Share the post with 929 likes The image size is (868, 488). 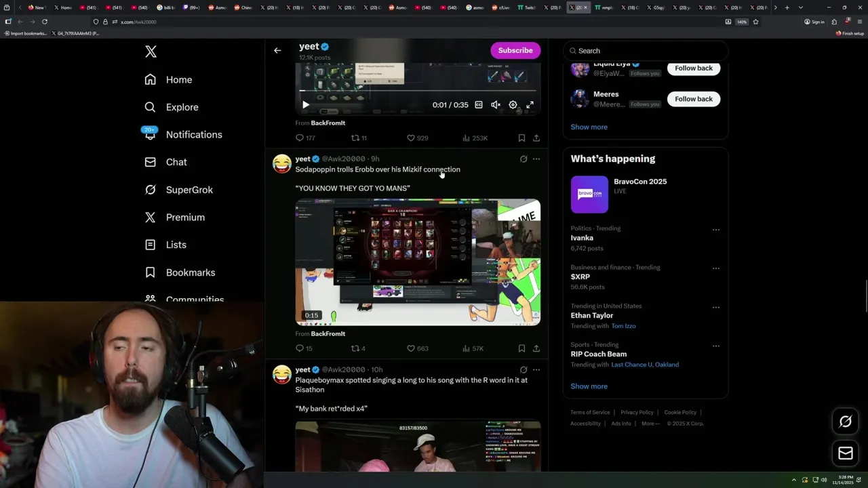coord(536,138)
